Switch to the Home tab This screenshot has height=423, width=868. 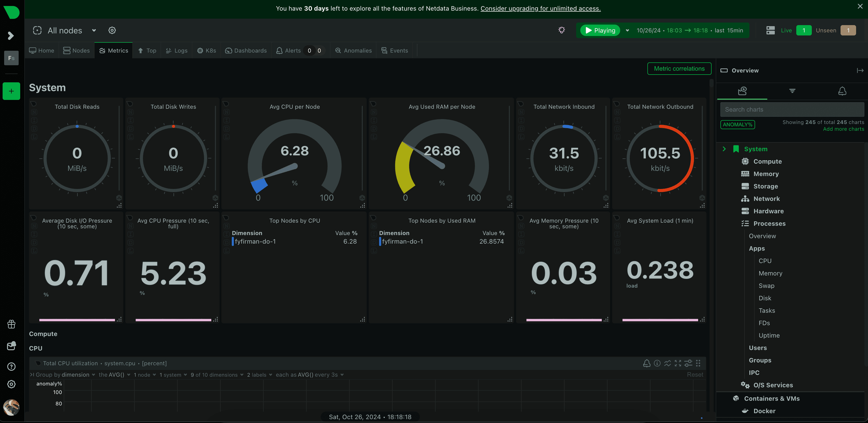[x=42, y=50]
